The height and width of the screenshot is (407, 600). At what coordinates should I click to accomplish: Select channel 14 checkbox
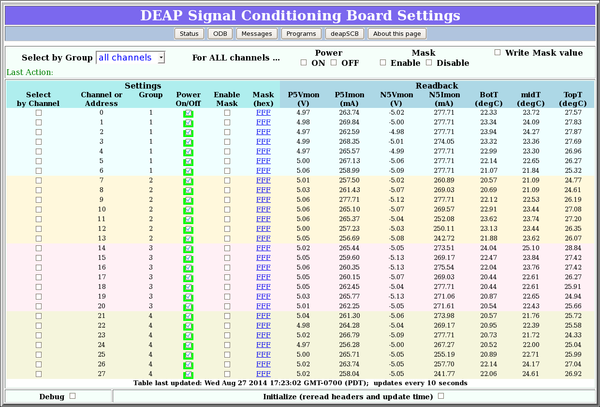coord(39,248)
